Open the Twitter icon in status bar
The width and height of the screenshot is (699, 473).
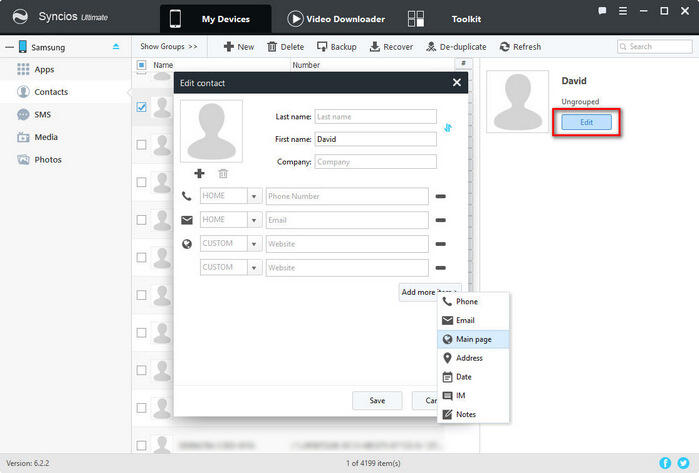pyautogui.click(x=683, y=463)
